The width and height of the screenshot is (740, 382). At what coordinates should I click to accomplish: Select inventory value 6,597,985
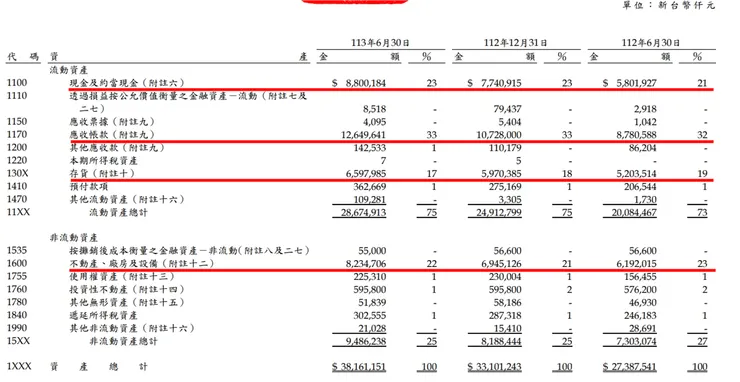366,174
